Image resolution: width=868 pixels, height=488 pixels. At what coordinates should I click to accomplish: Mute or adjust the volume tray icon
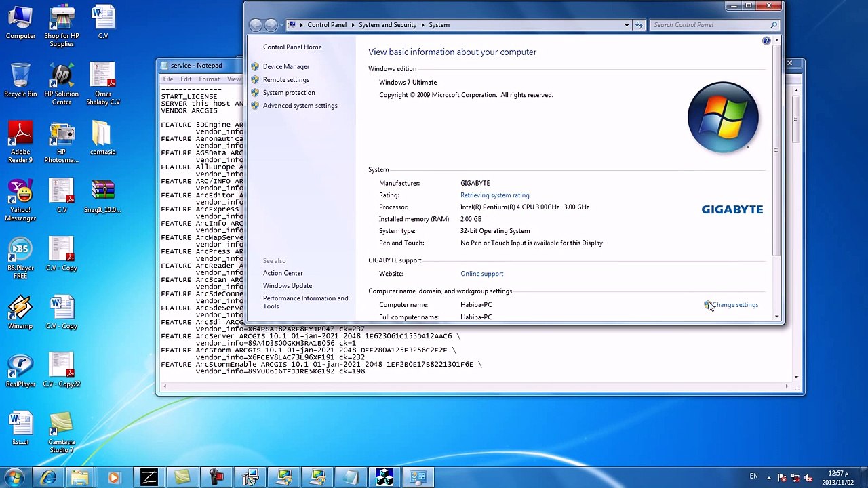[x=808, y=477]
